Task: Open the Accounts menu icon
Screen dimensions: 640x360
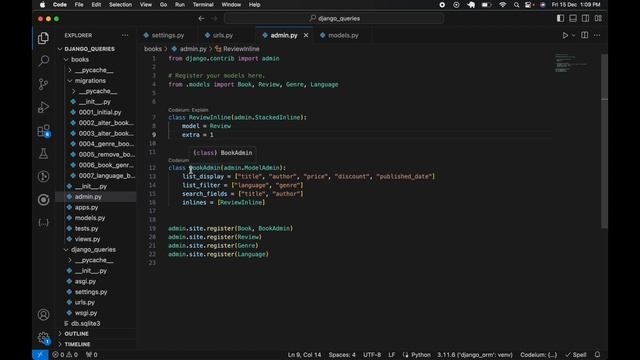Action: pyautogui.click(x=43, y=315)
